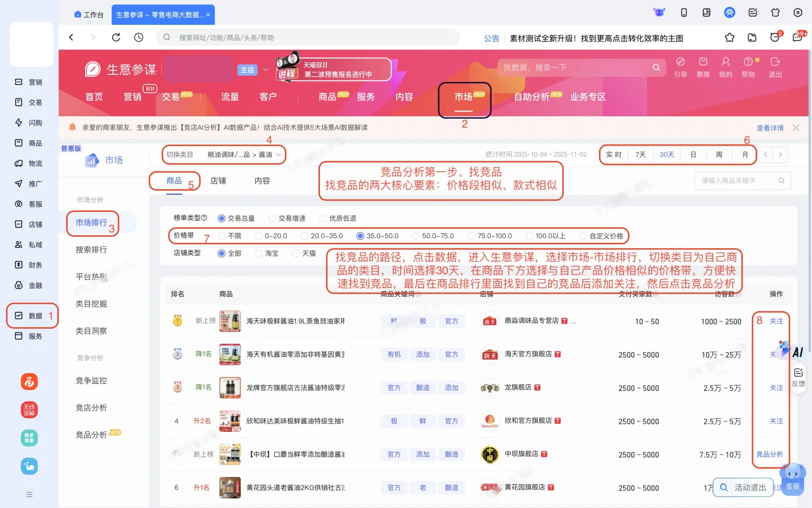This screenshot has width=812, height=508.
Task: Open 推广 in the left sidebar
Action: pos(29,183)
